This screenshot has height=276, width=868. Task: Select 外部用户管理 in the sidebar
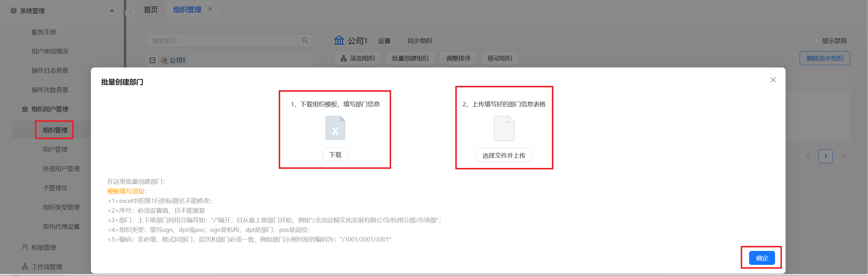pos(61,169)
